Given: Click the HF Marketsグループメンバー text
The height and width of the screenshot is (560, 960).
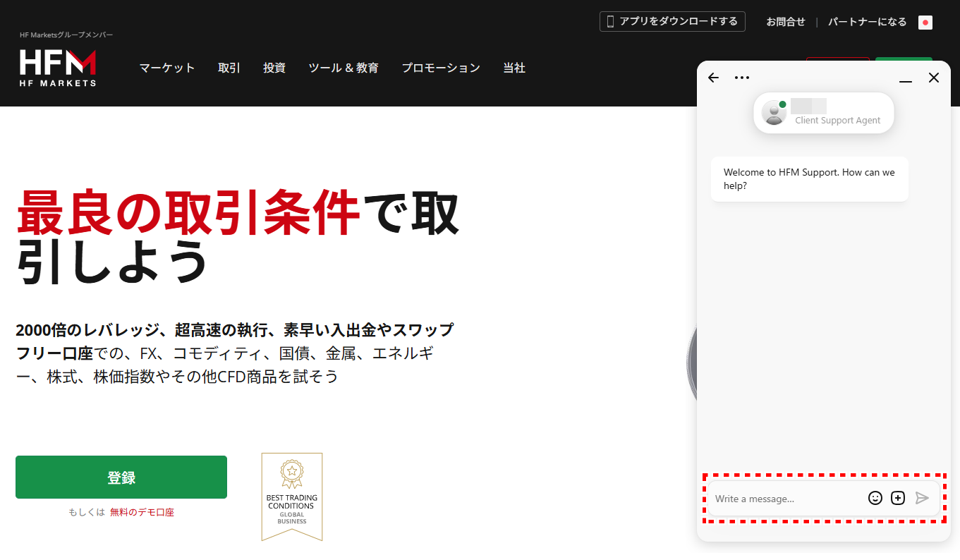Looking at the screenshot, I should point(66,35).
